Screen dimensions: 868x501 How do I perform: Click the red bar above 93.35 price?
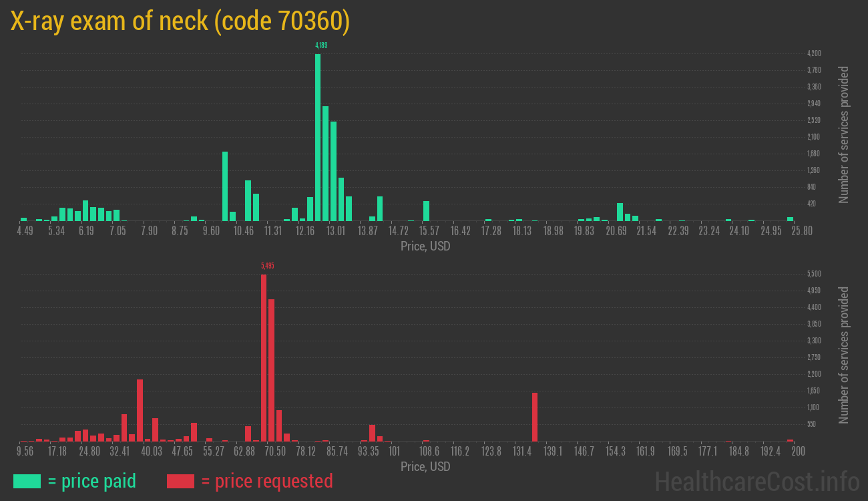[x=372, y=433]
